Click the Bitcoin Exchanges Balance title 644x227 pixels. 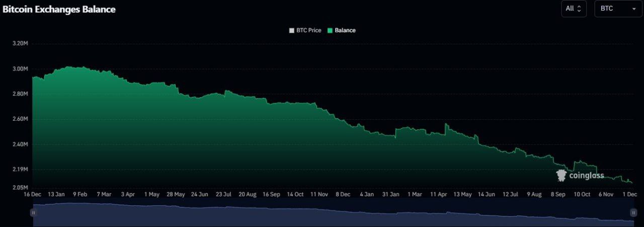point(59,9)
